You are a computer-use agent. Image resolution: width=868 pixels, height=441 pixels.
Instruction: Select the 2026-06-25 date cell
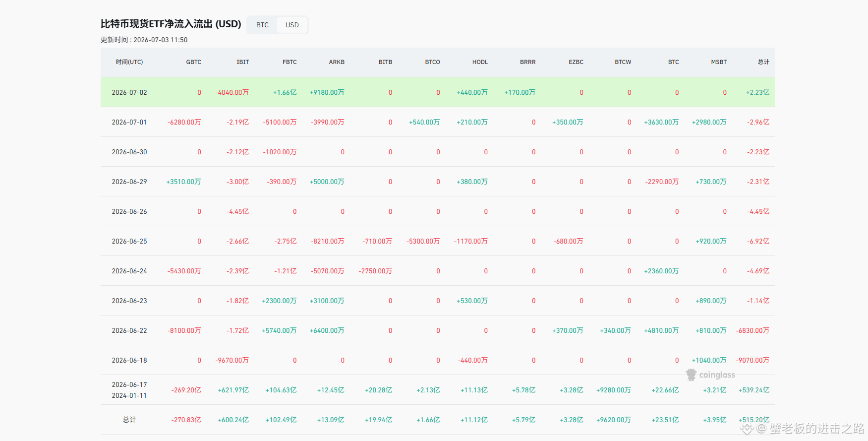[x=129, y=241]
